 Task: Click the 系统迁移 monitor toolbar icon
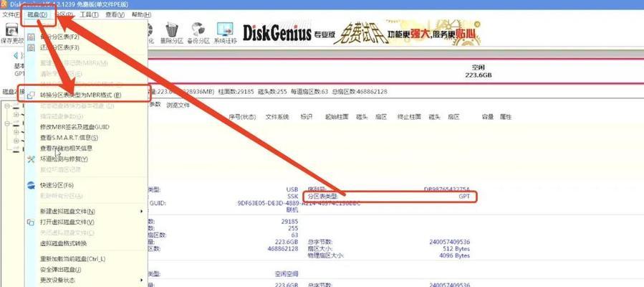[x=225, y=29]
